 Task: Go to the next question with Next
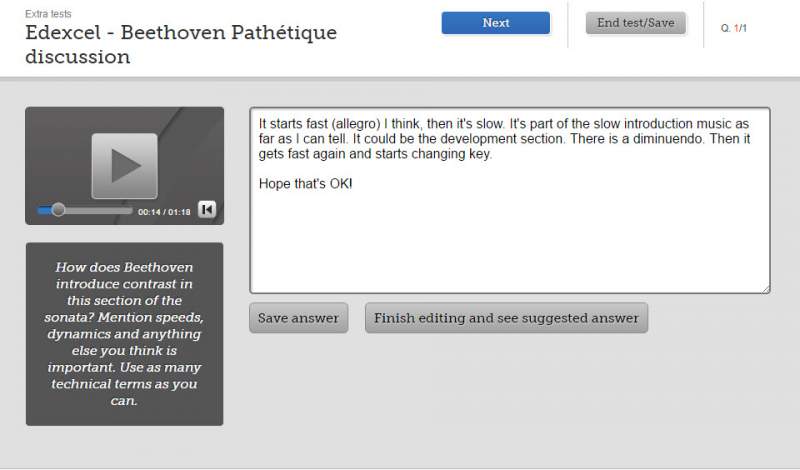[495, 23]
